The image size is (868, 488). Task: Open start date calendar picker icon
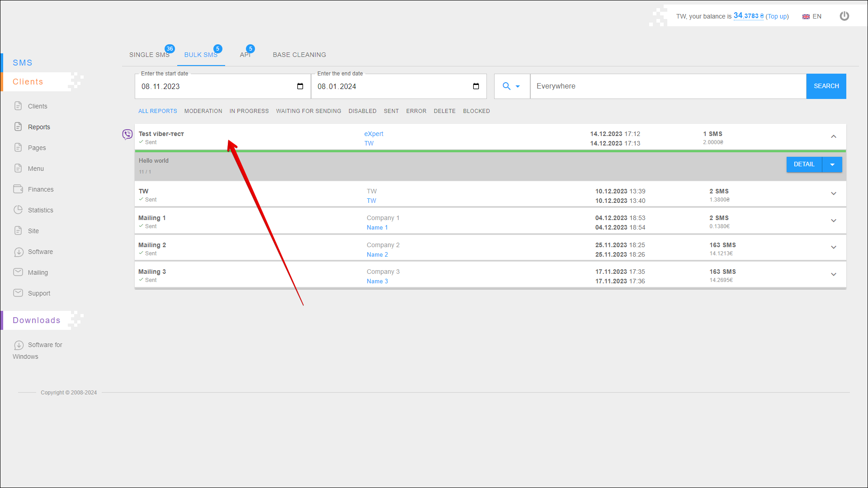click(300, 86)
